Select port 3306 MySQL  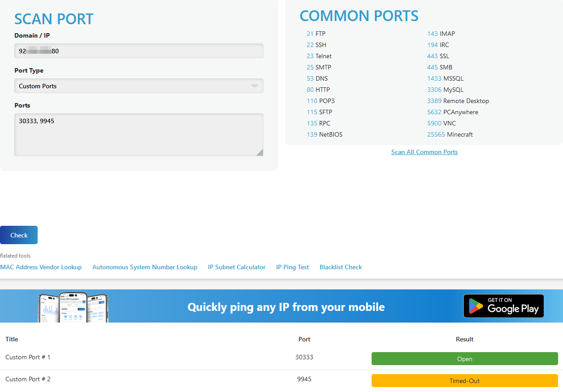(445, 90)
